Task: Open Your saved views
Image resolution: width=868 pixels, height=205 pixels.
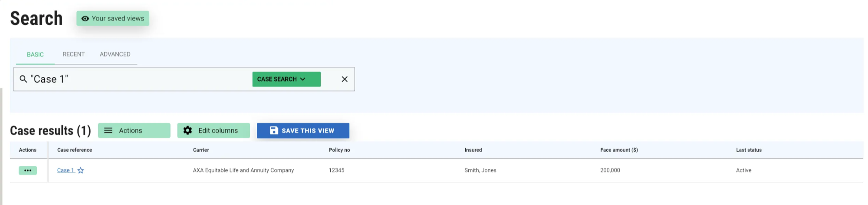Action: point(113,18)
